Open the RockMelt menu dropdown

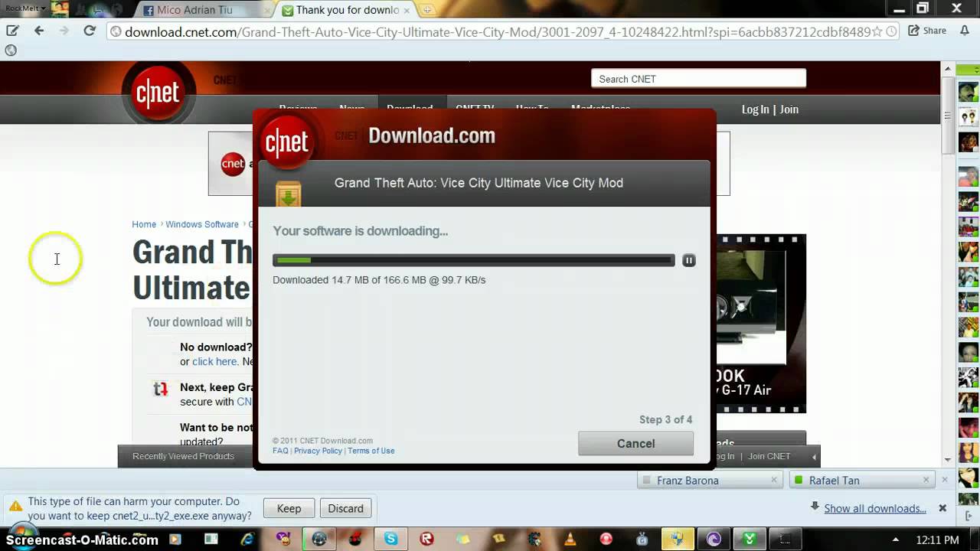click(25, 8)
